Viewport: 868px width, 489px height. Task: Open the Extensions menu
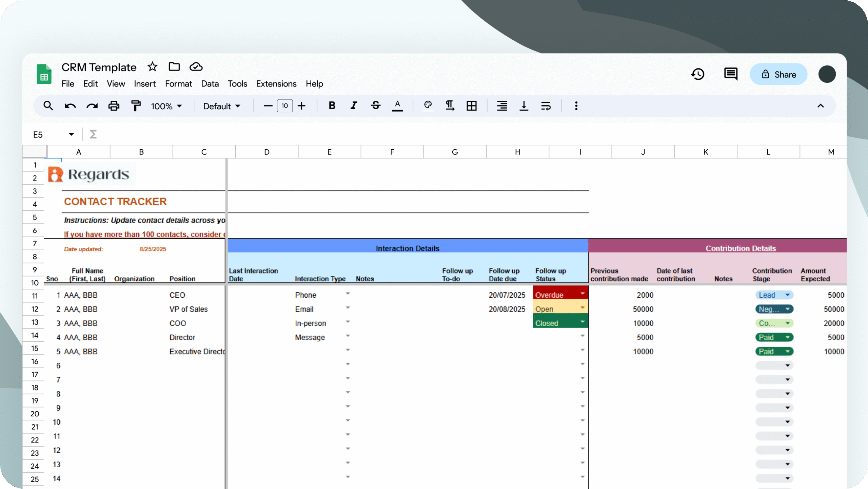tap(276, 84)
